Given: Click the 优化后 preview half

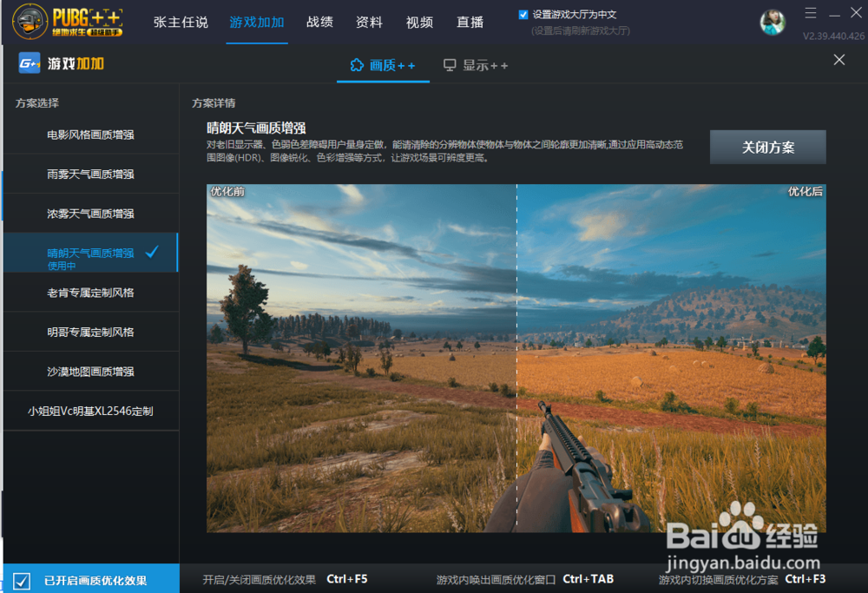Looking at the screenshot, I should pyautogui.click(x=672, y=359).
